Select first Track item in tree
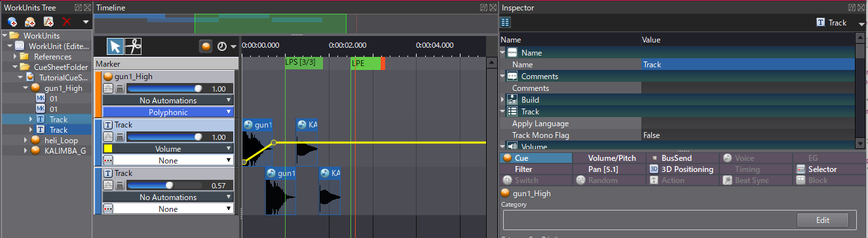This screenshot has height=238, width=868. [x=58, y=119]
